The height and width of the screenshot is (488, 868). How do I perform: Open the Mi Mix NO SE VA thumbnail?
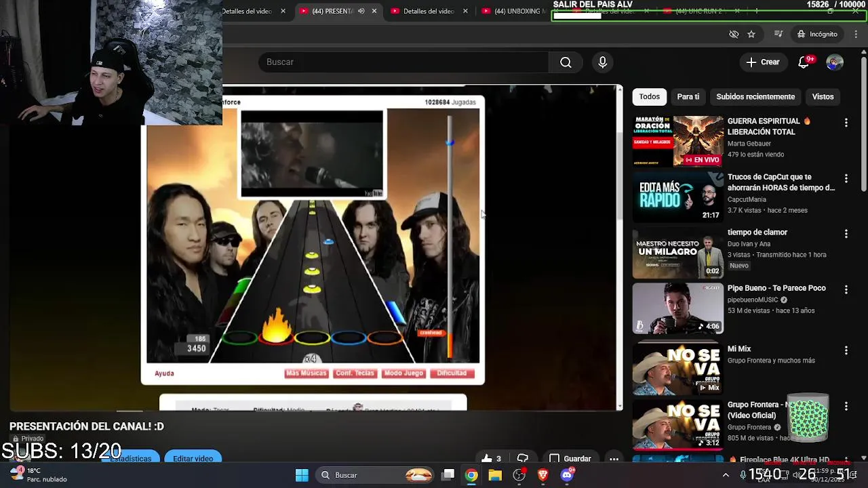click(x=678, y=369)
